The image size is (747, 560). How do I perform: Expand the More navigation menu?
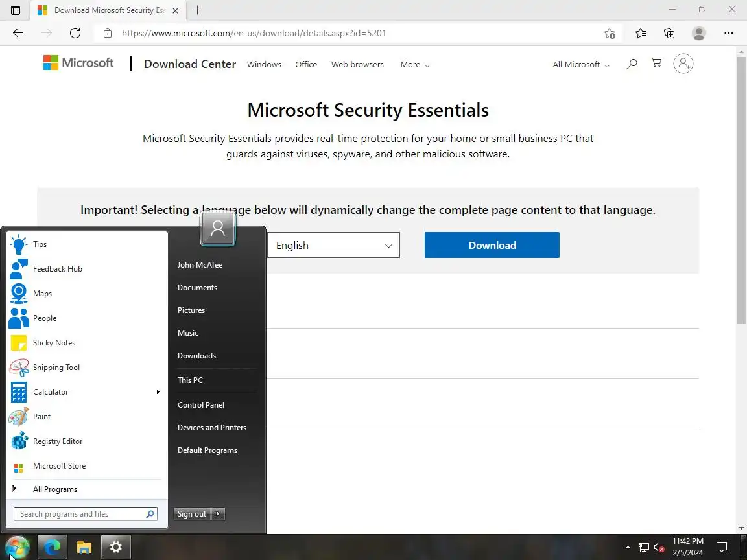[x=415, y=65]
